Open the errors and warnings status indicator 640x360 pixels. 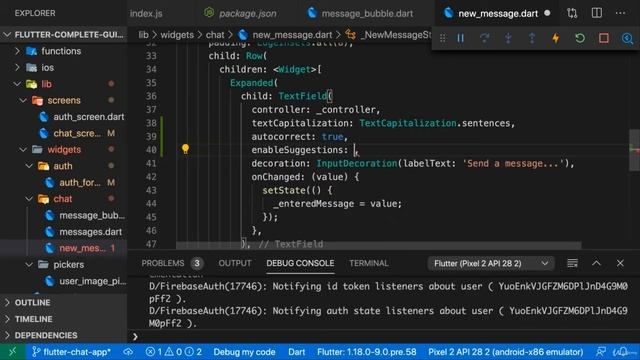coord(173,352)
